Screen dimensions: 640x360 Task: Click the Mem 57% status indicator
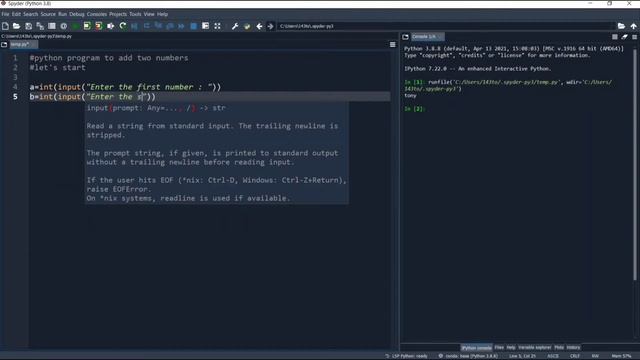pos(622,356)
